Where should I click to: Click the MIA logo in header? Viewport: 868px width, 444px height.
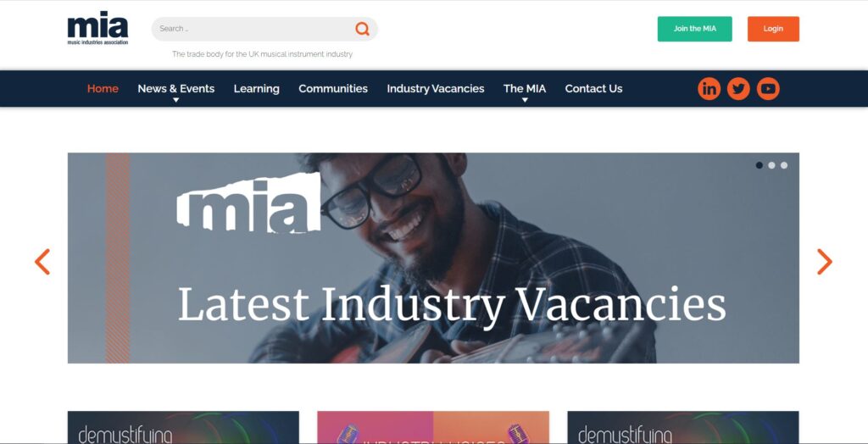tap(98, 28)
